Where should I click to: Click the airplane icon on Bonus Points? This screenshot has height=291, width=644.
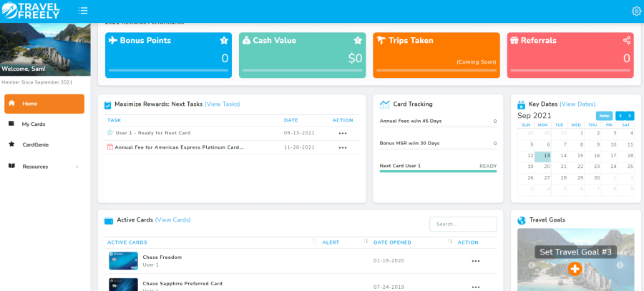pos(113,41)
